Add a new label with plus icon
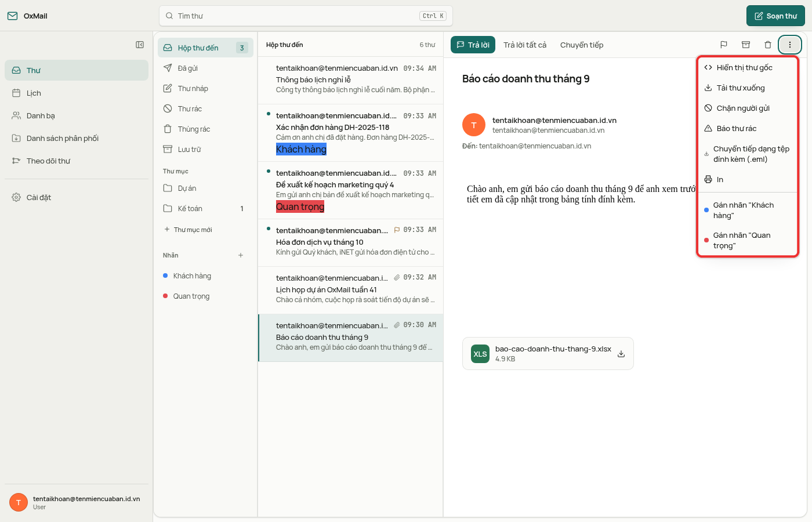The width and height of the screenshot is (812, 522). pyautogui.click(x=241, y=255)
